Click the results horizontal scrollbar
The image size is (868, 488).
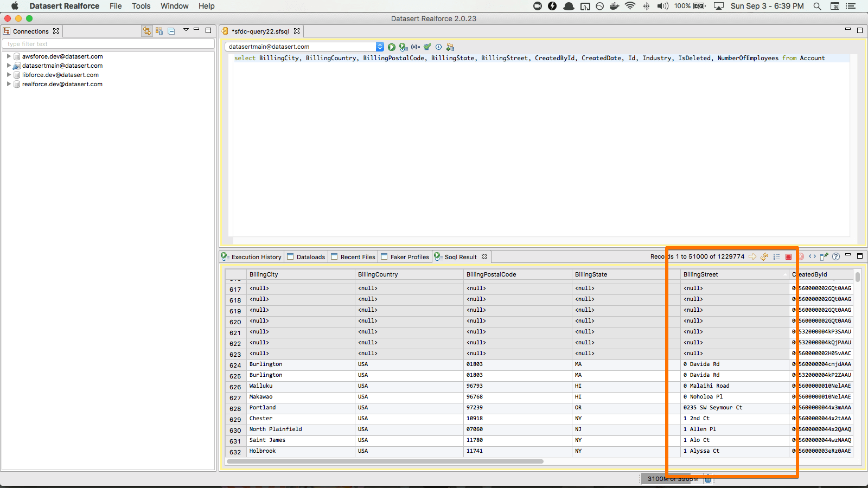pos(385,461)
